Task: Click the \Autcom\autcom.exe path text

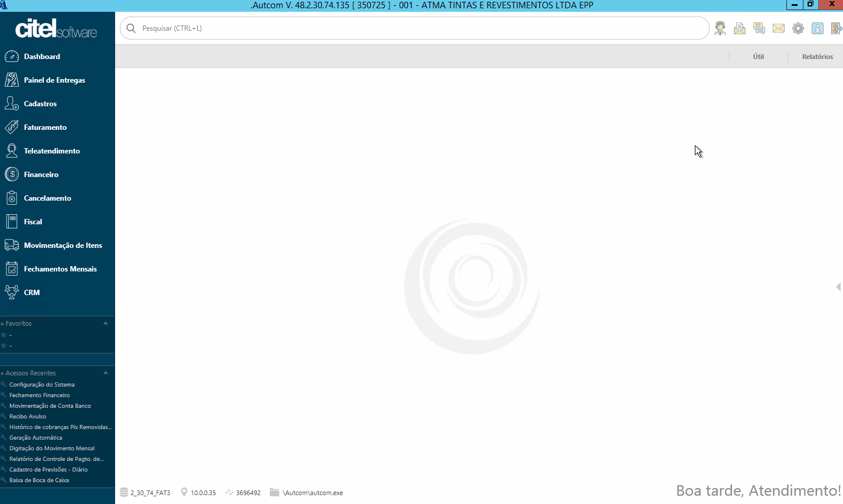Action: tap(313, 493)
